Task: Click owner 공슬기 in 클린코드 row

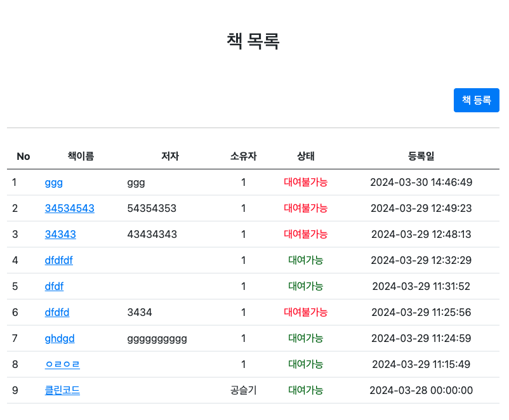Action: point(244,390)
